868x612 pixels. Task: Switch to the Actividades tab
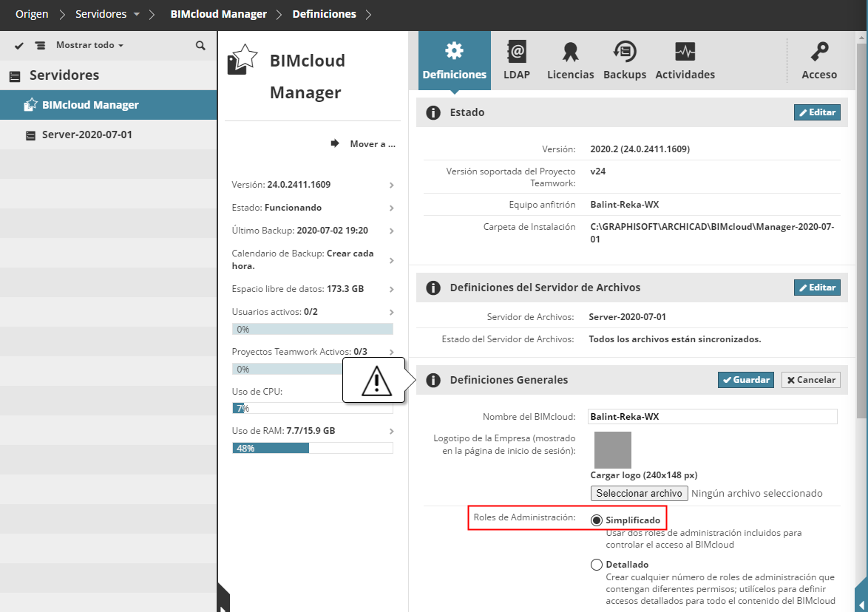click(x=685, y=61)
